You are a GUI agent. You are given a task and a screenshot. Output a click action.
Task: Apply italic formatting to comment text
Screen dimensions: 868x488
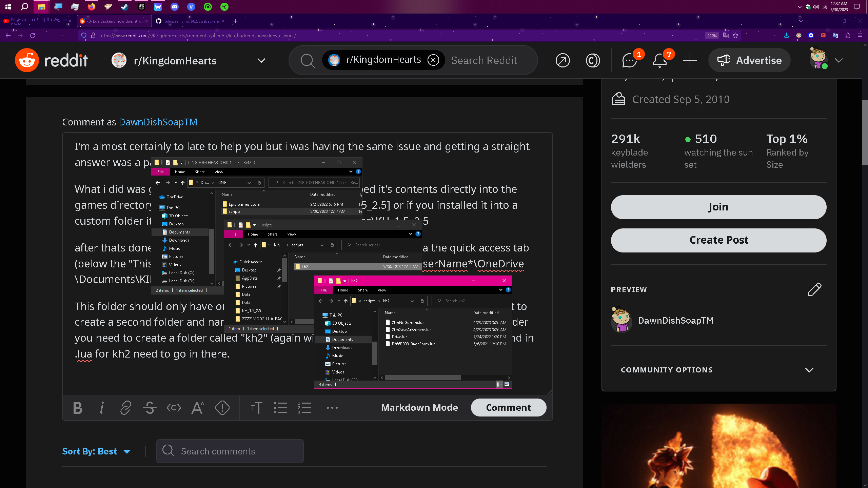point(101,408)
